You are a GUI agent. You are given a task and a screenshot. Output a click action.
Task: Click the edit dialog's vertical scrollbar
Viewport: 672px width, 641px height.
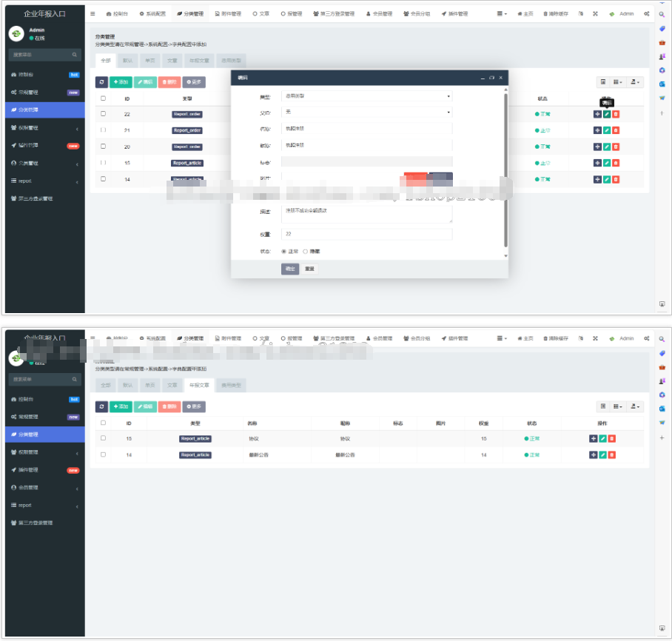[x=506, y=170]
